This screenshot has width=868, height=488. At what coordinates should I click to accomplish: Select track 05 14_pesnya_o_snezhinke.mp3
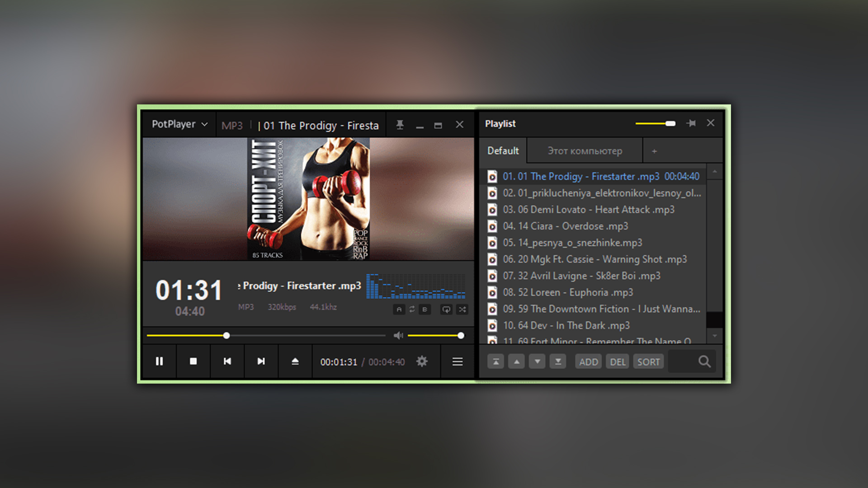pos(593,243)
